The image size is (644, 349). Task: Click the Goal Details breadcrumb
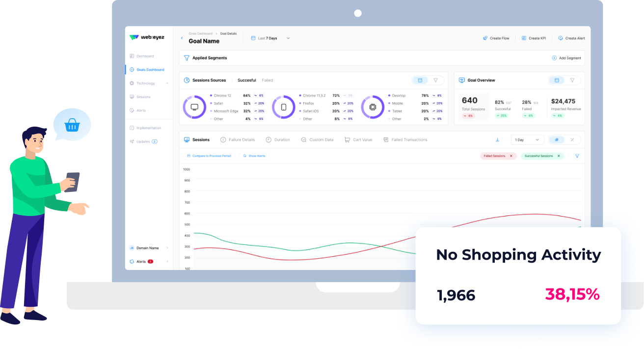tap(228, 33)
